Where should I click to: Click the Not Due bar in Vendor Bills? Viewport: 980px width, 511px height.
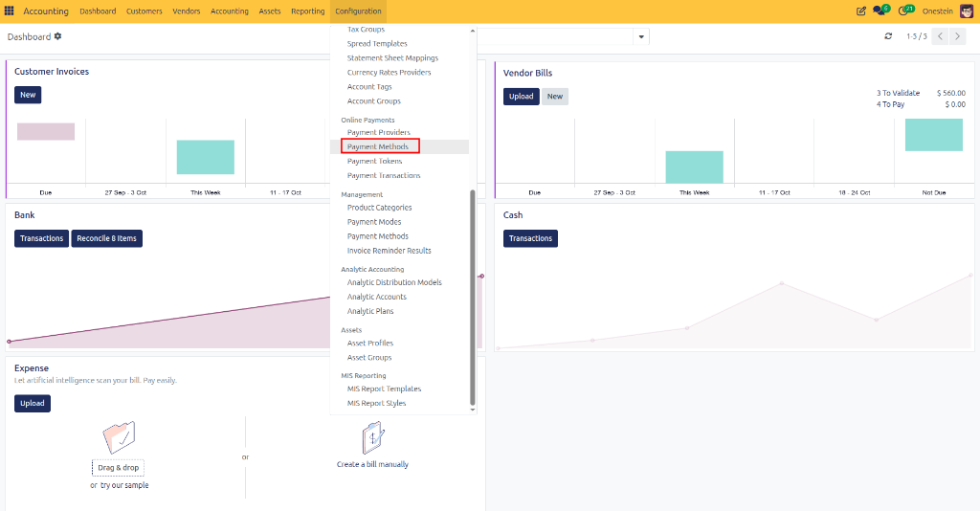(x=934, y=134)
